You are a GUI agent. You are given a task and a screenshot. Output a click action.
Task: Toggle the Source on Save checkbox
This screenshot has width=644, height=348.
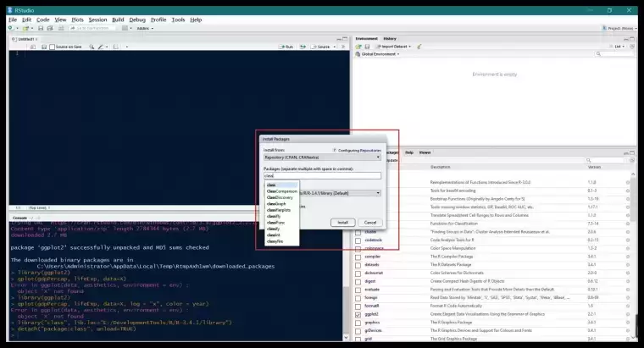(53, 47)
